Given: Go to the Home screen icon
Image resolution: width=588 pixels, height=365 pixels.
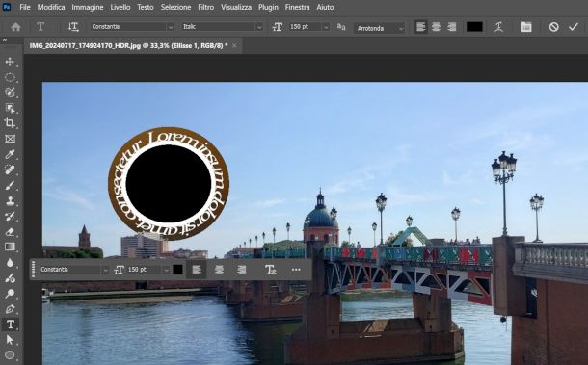Looking at the screenshot, I should click(15, 27).
